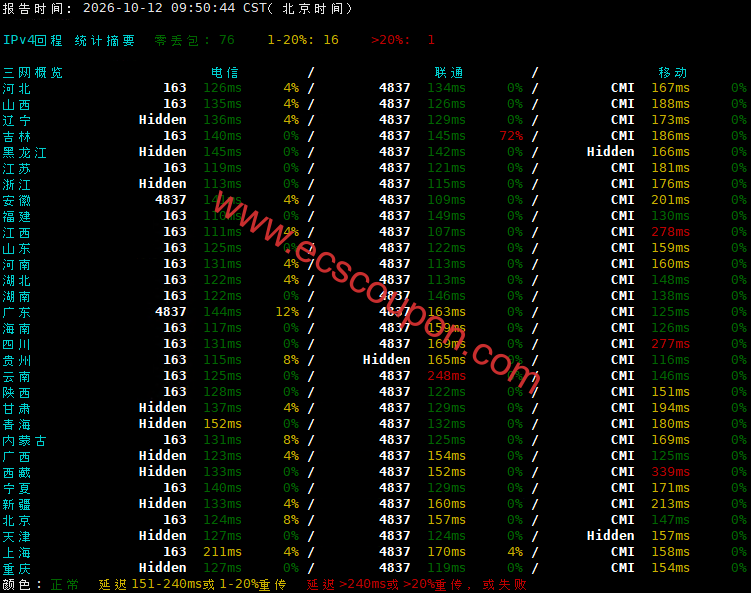Click 上海 unicom packet loss 4%

pyautogui.click(x=515, y=552)
